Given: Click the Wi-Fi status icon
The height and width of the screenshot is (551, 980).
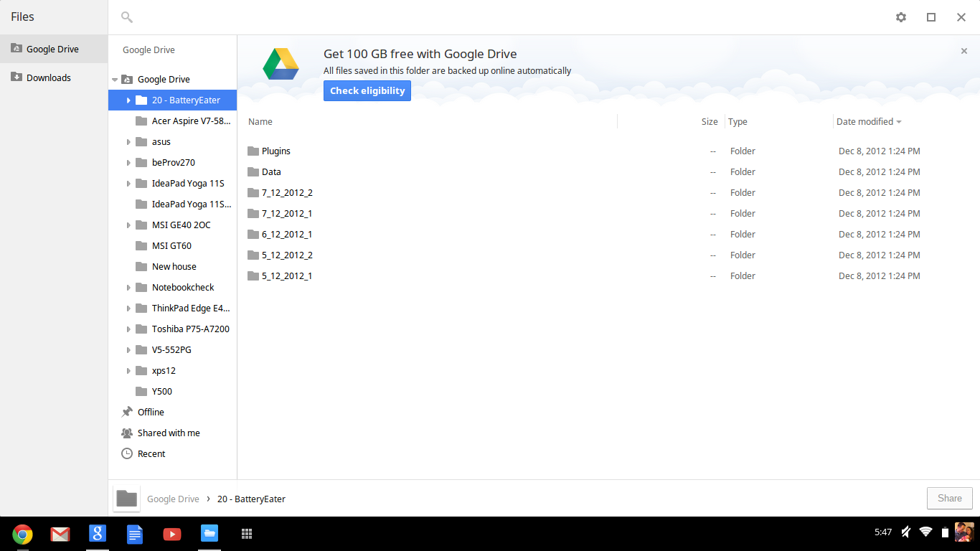Looking at the screenshot, I should coord(925,532).
